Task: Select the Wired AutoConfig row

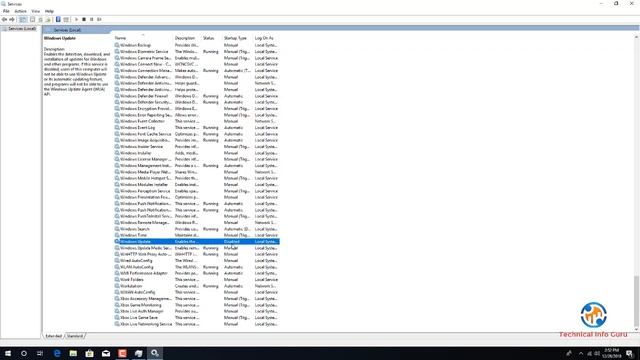Action: coord(197,260)
